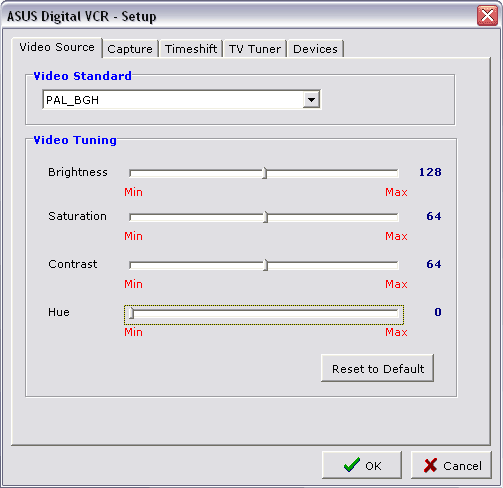Open the Timeshift tab
Screen dimensions: 503x488
point(191,49)
